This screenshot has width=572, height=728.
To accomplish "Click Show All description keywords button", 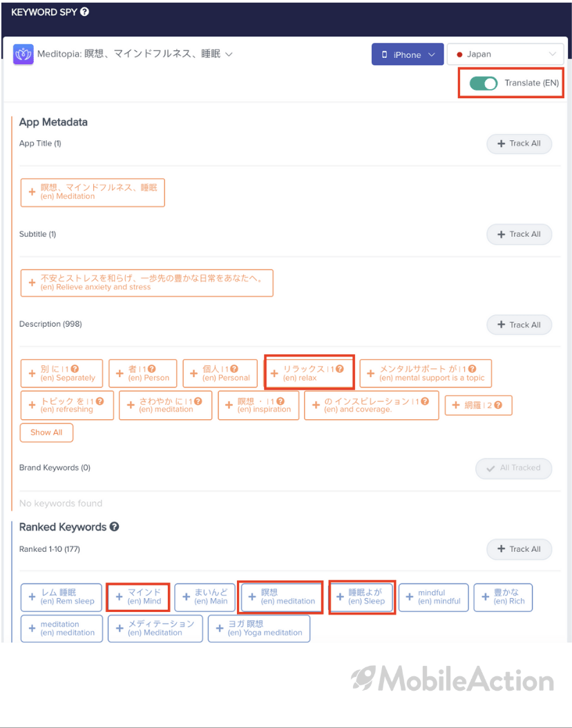I will point(46,432).
